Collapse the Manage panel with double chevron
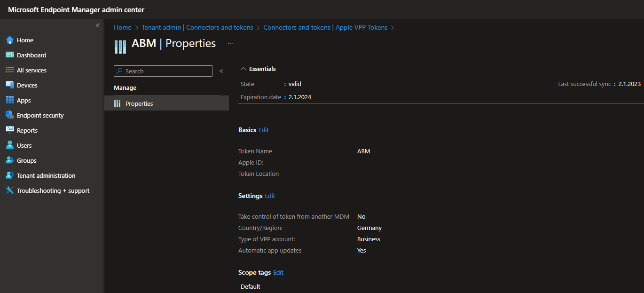The width and height of the screenshot is (644, 293). pyautogui.click(x=221, y=71)
